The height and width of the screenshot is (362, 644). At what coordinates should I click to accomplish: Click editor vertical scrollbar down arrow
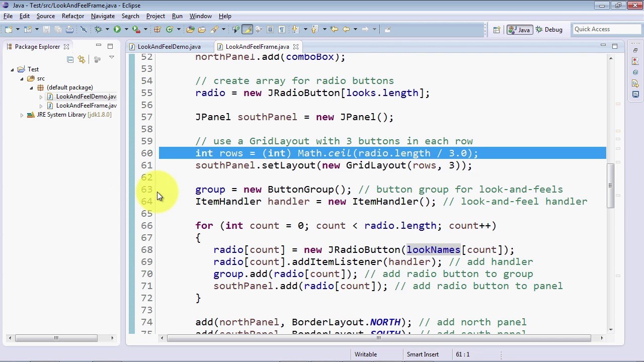[610, 329]
